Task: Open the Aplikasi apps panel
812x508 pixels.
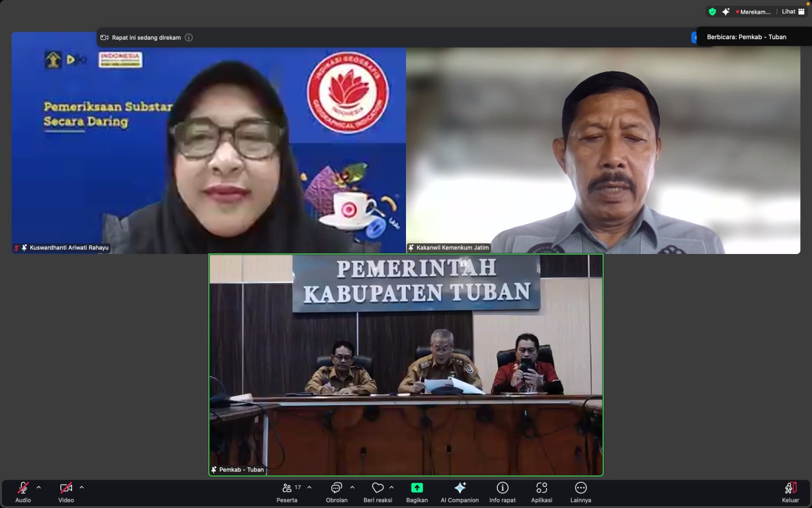Action: pyautogui.click(x=542, y=488)
